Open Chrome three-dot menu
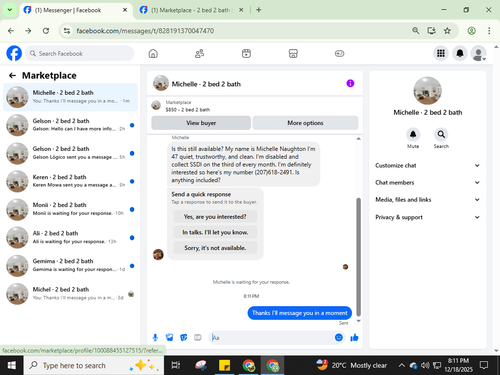 pos(489,31)
